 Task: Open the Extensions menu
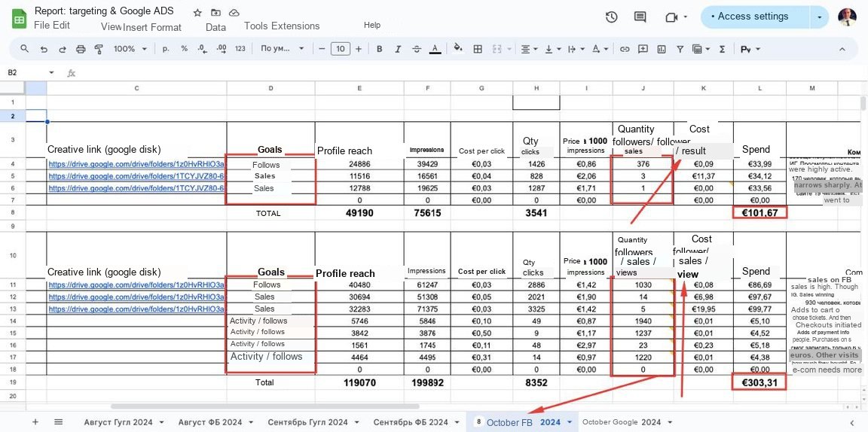(295, 26)
